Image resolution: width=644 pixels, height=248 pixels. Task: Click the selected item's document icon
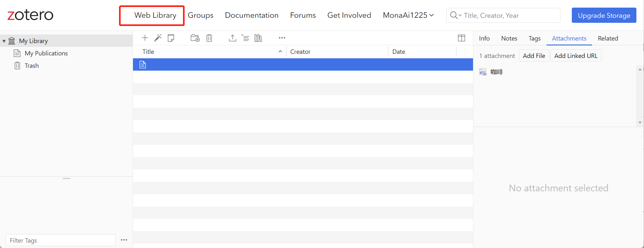click(143, 65)
